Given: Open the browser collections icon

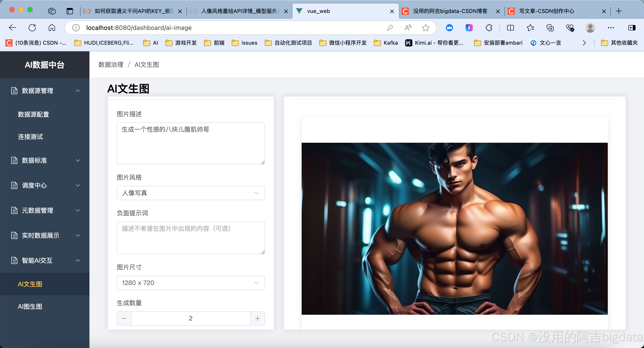Looking at the screenshot, I should point(550,28).
